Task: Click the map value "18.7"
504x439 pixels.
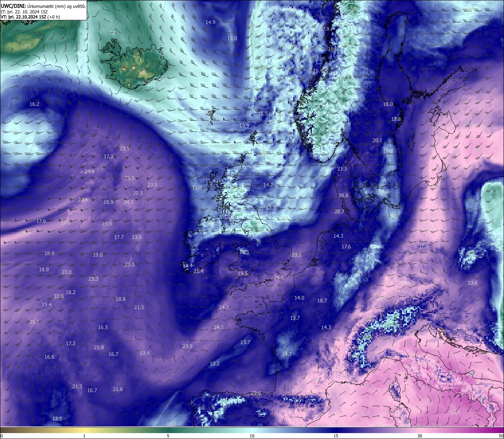Action: pos(322,300)
